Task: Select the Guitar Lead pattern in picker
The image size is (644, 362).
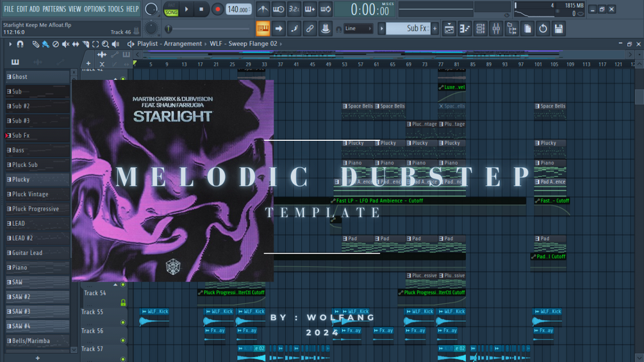Action: click(37, 253)
